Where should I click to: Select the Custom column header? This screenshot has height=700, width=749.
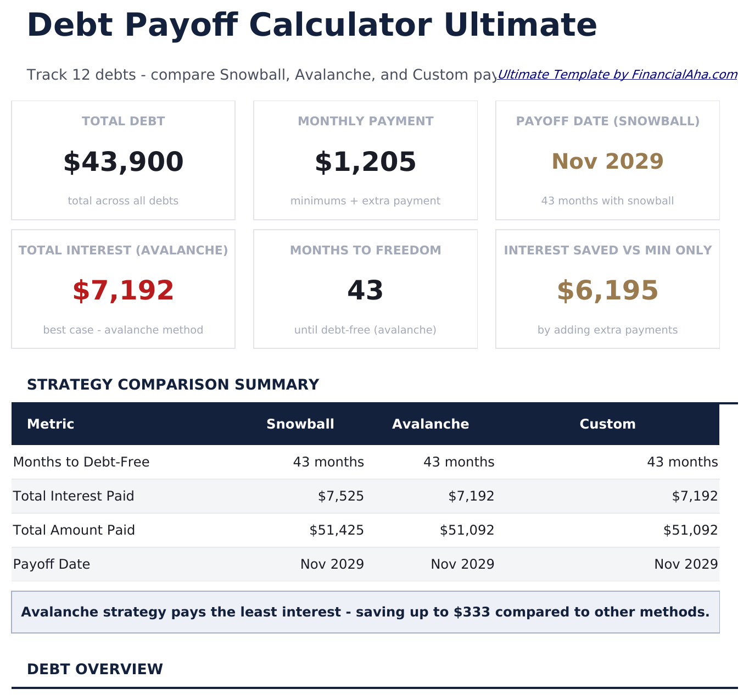607,424
